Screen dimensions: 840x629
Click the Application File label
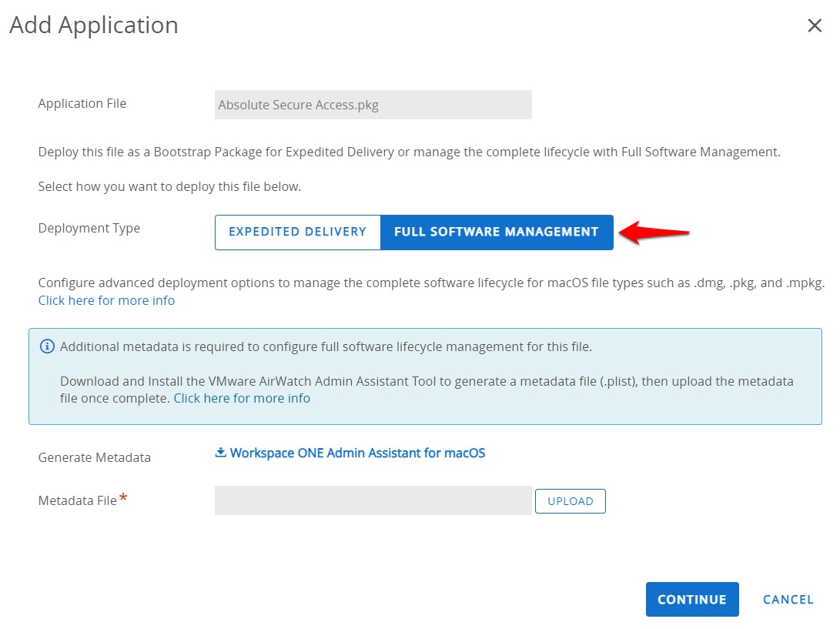point(82,103)
